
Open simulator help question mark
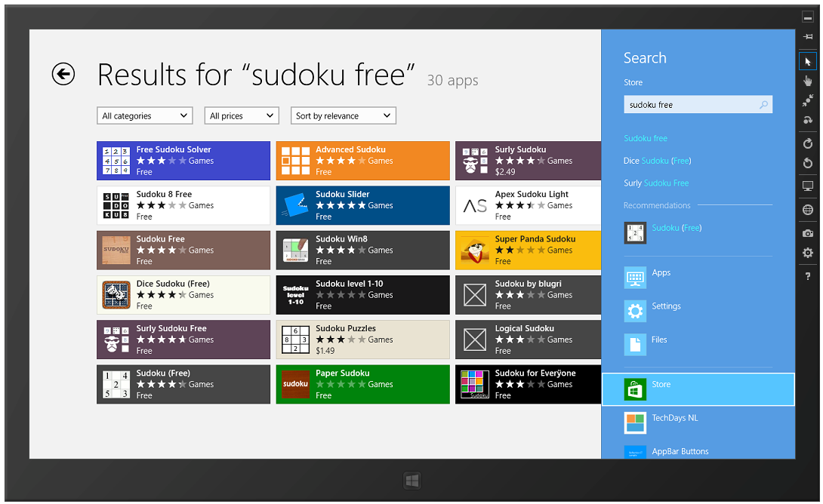(807, 276)
